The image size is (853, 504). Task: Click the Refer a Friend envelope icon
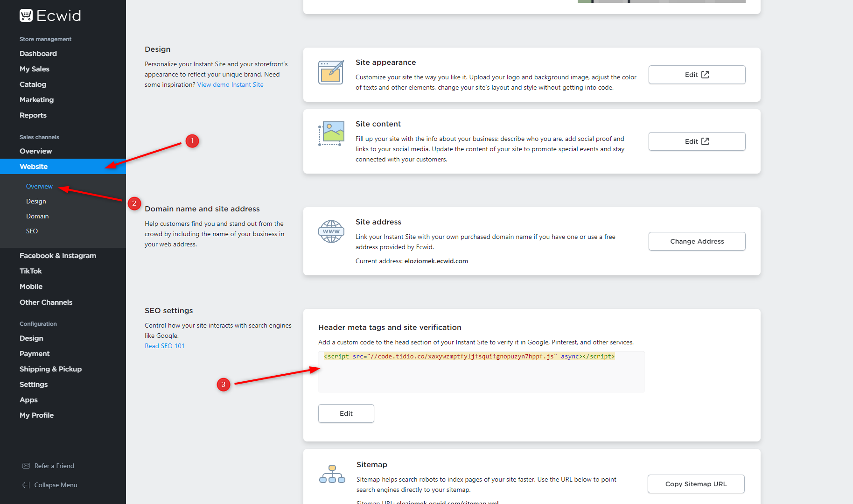[x=26, y=466]
